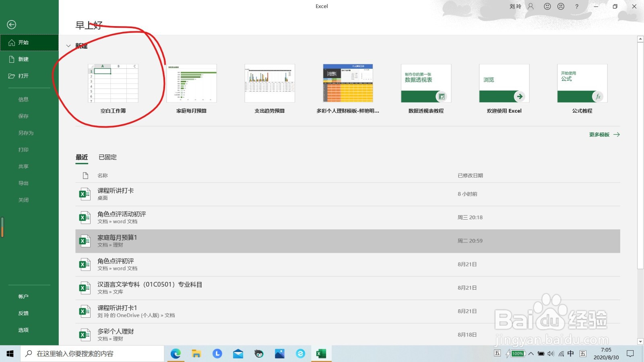Open the 公式教程 template

pyautogui.click(x=582, y=89)
